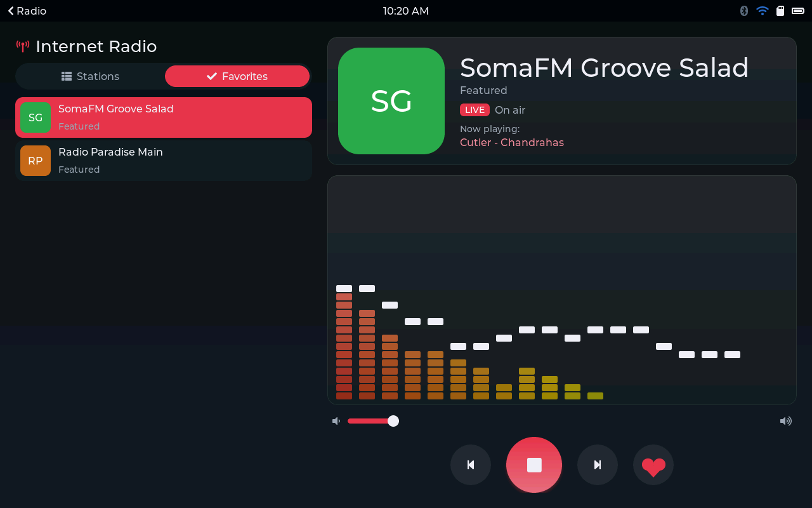Open the Wi-Fi status icon
Viewport: 812px width, 508px height.
tap(763, 11)
